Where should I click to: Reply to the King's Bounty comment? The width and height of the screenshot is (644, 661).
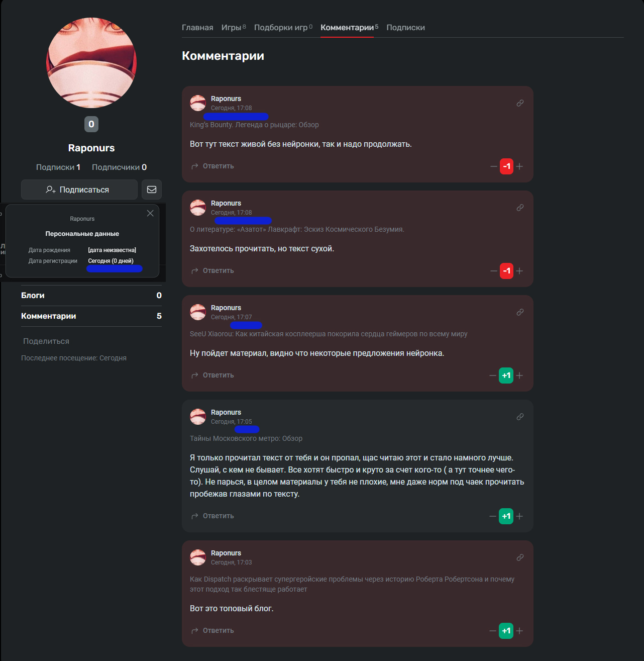click(212, 166)
